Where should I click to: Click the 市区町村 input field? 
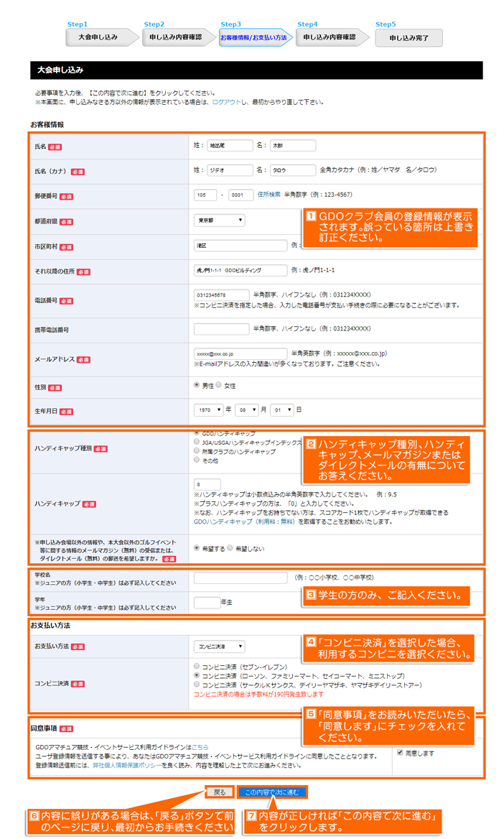(241, 246)
